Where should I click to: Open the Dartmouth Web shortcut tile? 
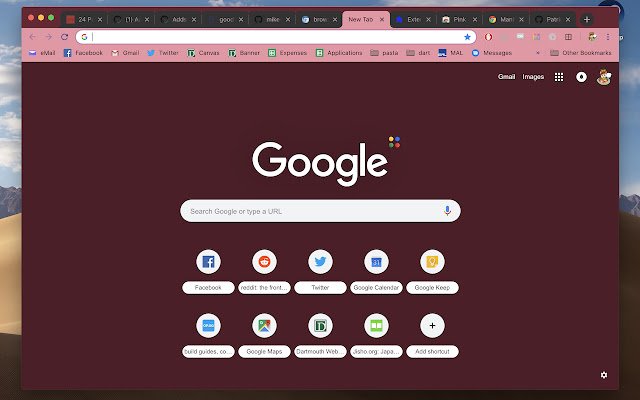(x=320, y=335)
